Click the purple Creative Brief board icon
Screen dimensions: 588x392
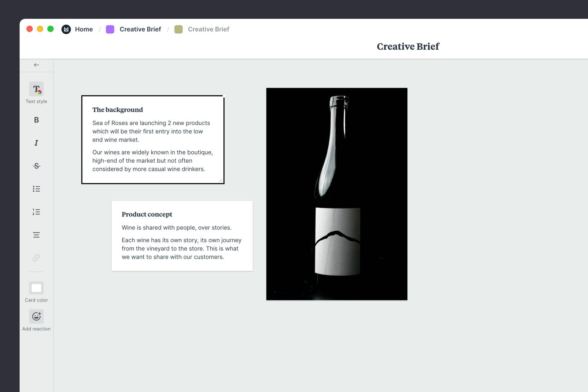click(x=110, y=29)
